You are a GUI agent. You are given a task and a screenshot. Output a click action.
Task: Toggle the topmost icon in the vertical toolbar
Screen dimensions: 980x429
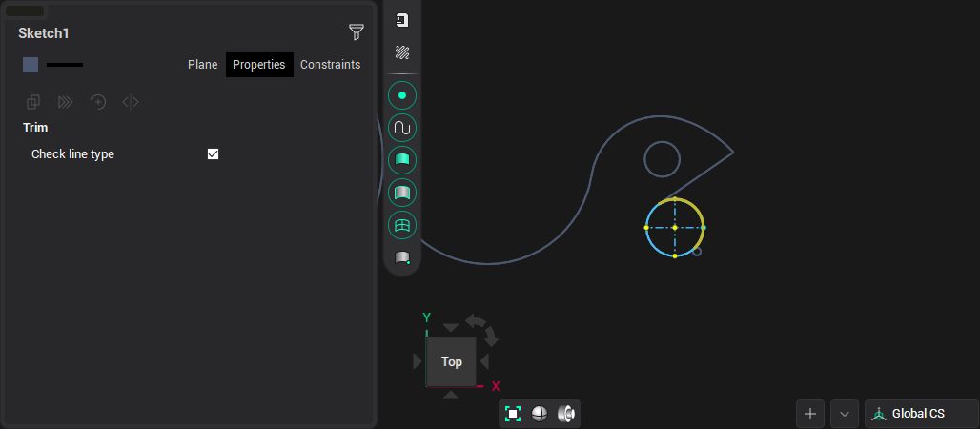(402, 20)
